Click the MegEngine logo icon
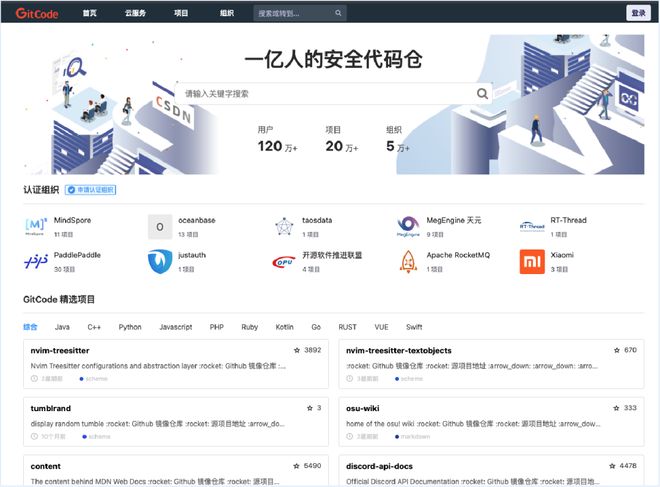 pyautogui.click(x=408, y=226)
